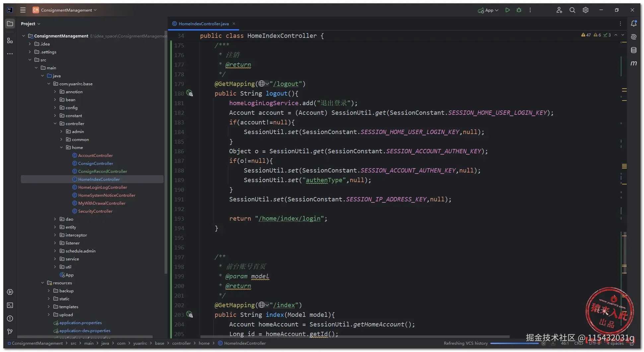Collapse the resources folder

click(42, 283)
